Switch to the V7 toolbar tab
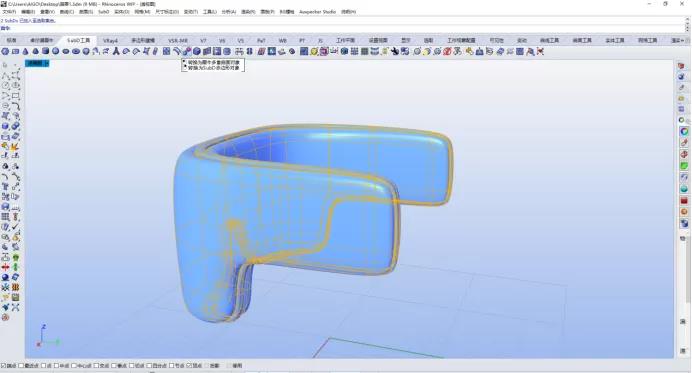692x373 pixels. (203, 40)
